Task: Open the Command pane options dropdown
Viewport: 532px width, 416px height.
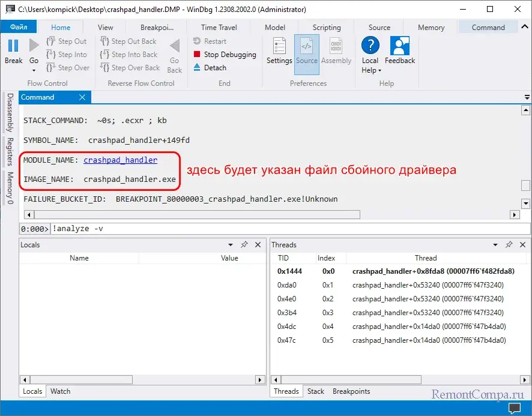Action: point(527,97)
